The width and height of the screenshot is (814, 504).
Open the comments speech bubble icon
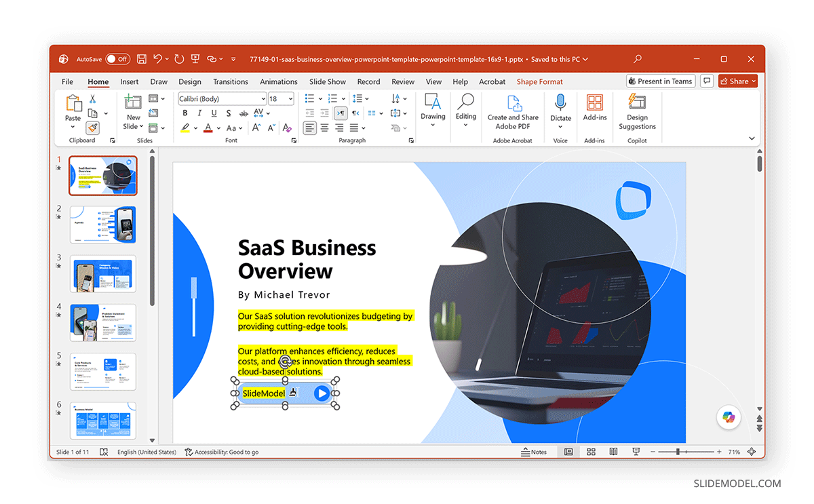point(707,81)
